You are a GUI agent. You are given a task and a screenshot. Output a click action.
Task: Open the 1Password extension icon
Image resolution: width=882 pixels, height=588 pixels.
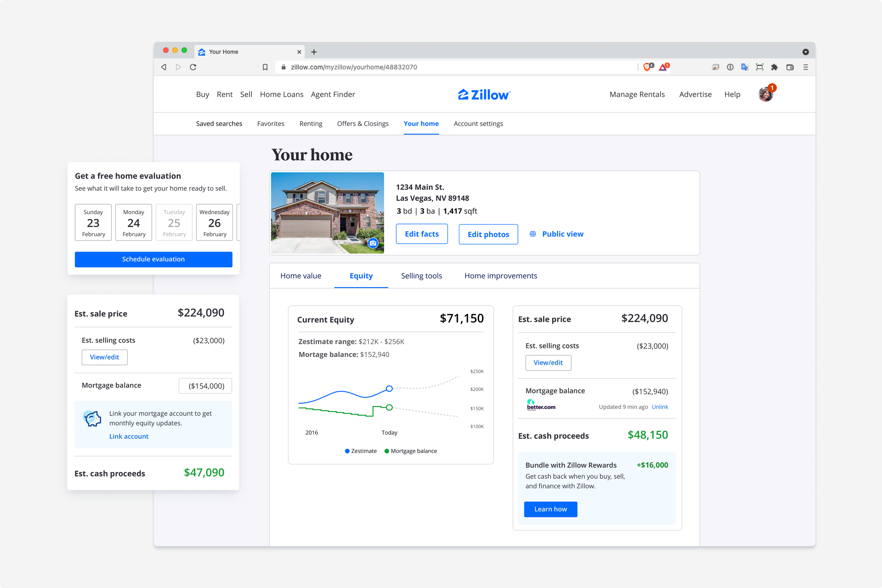730,67
